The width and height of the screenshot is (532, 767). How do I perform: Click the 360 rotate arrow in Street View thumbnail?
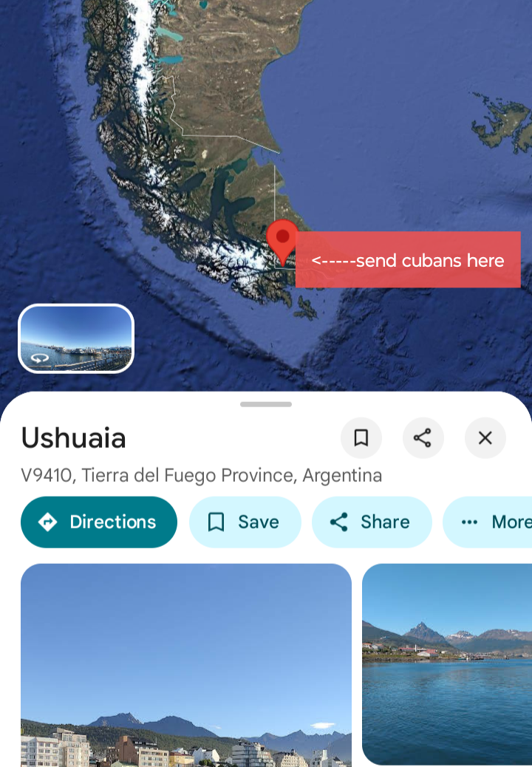click(x=40, y=358)
